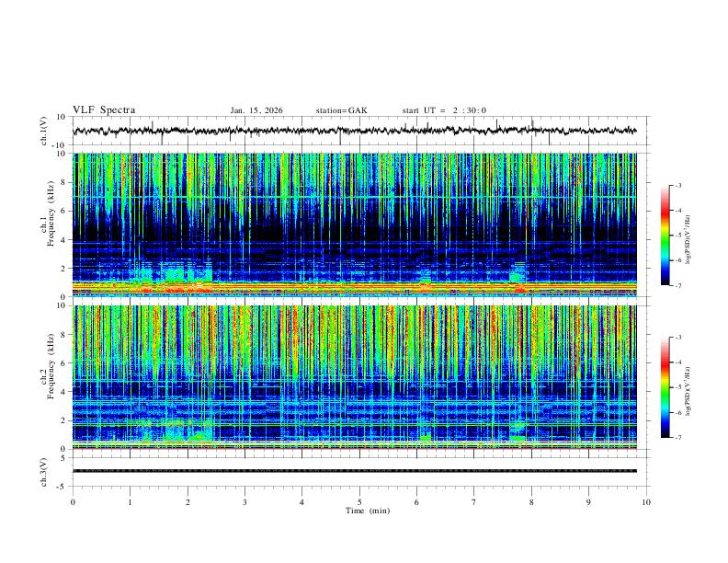Click the "VLF Spectra" plot title
Screen dimensions: 728x563
pos(104,110)
